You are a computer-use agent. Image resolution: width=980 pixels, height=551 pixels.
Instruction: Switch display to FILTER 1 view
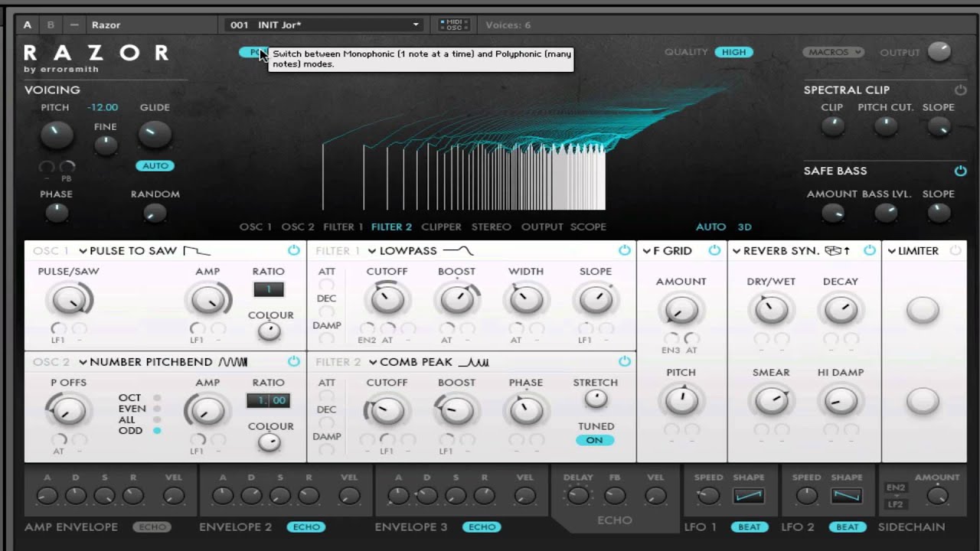(x=343, y=227)
